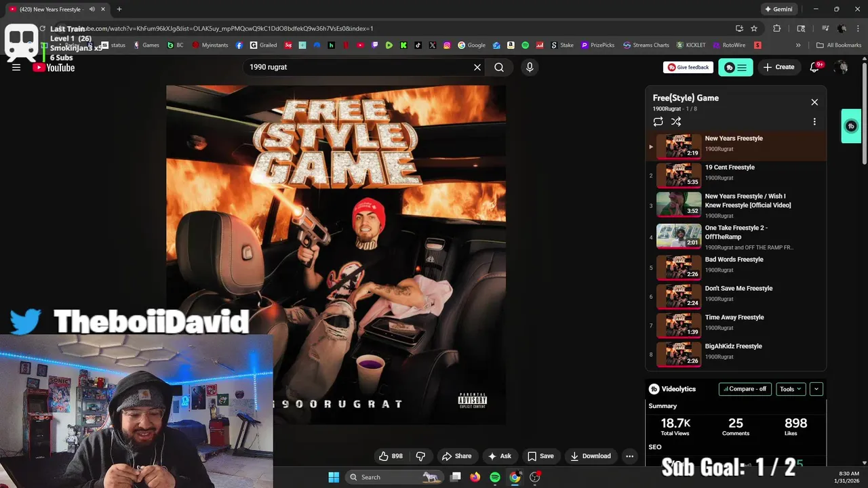Play 19 Cent Freestyle from playlist
Viewport: 868px width, 488px height.
tap(735, 175)
